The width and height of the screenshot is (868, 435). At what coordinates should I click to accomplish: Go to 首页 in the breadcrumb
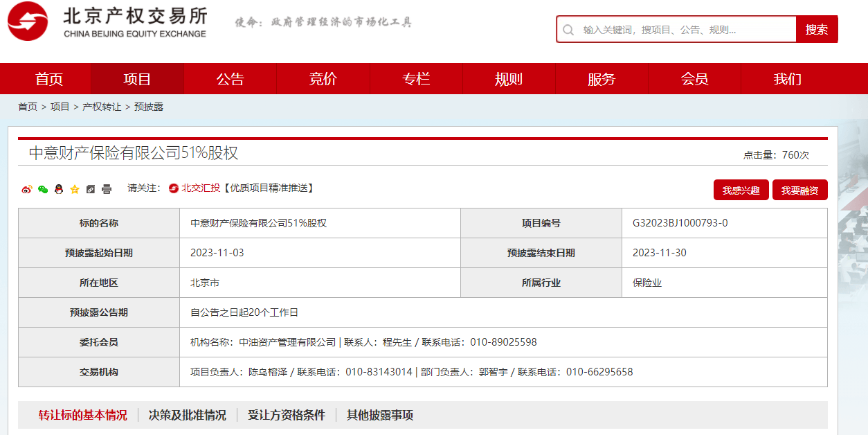(28, 107)
